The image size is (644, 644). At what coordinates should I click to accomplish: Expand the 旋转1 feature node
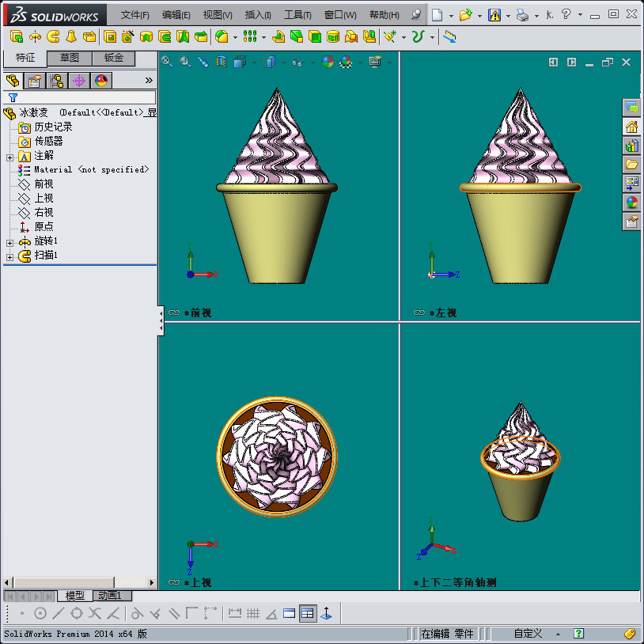point(9,243)
